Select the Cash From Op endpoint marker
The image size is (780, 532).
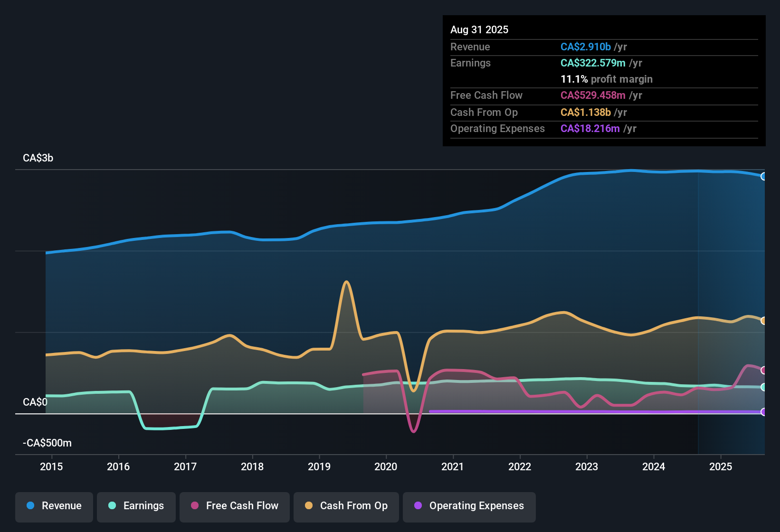click(x=764, y=321)
